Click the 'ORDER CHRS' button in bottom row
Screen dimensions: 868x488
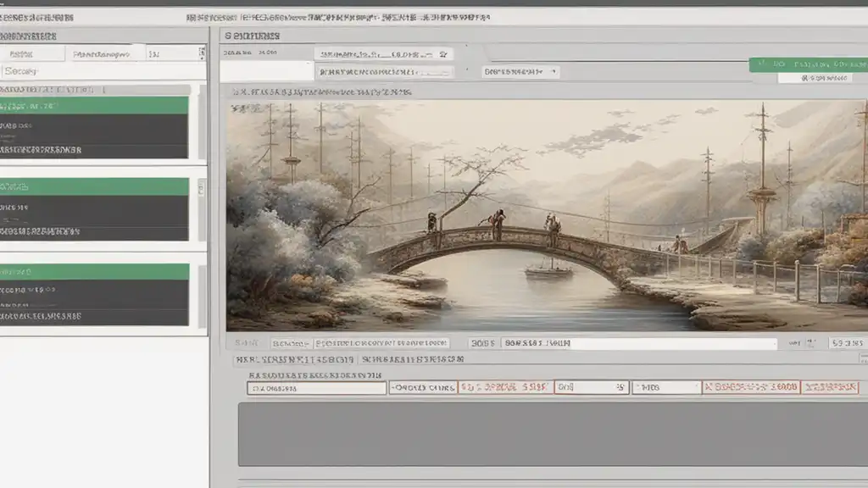pyautogui.click(x=422, y=388)
